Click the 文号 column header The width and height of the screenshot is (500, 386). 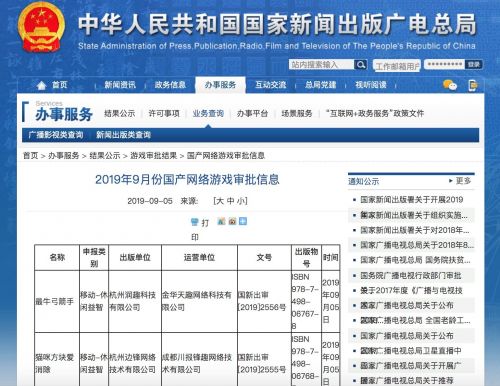[x=264, y=257]
